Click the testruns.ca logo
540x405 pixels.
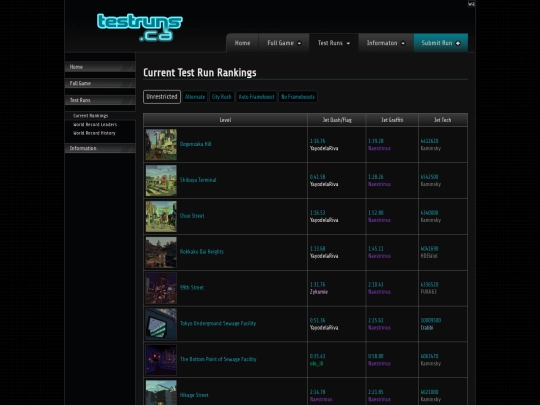(139, 27)
